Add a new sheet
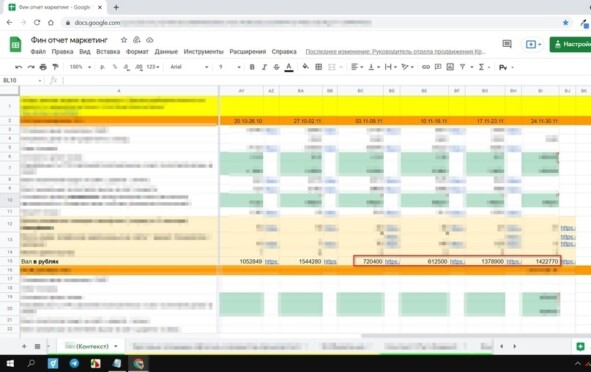 pos(24,346)
